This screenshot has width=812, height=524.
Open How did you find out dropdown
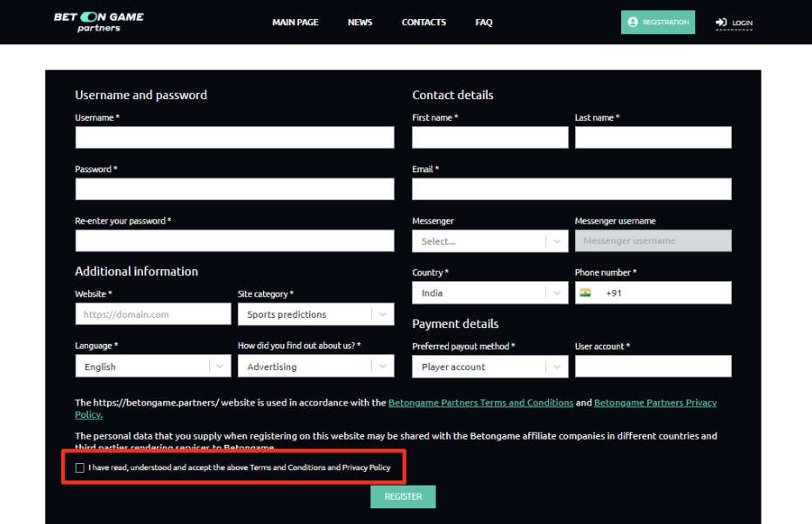pos(315,366)
